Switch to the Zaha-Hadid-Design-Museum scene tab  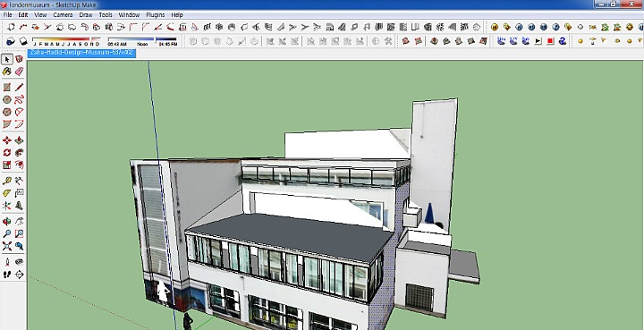coord(81,53)
